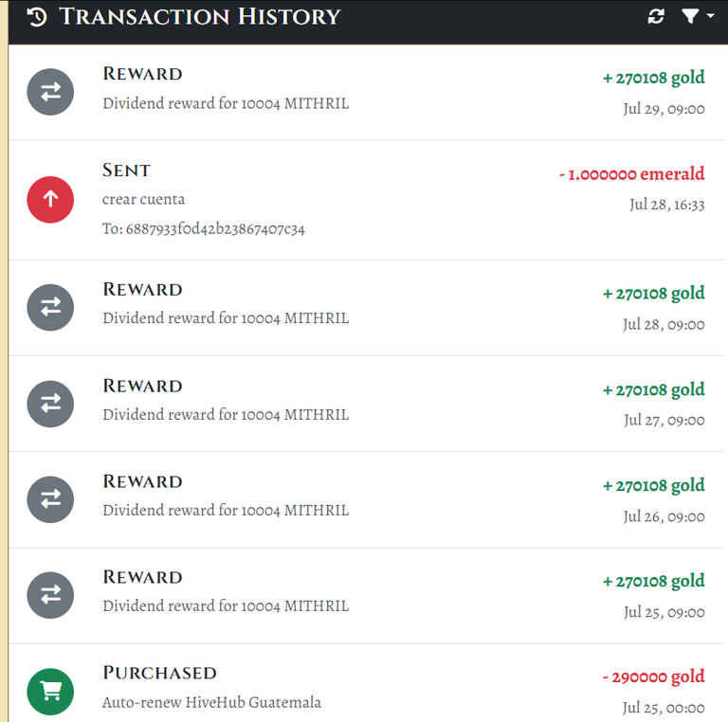Select the Jul 27 reward exchange icon

coord(50,404)
